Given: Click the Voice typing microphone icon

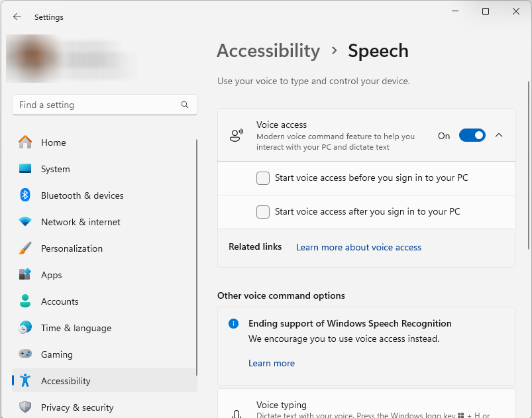Looking at the screenshot, I should (x=237, y=413).
